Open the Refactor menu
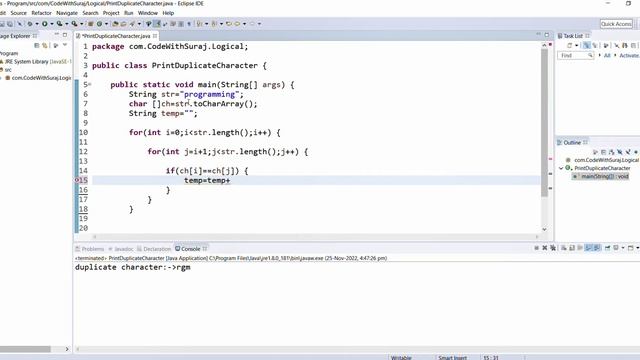Image resolution: width=640 pixels, height=360 pixels. [x=42, y=13]
